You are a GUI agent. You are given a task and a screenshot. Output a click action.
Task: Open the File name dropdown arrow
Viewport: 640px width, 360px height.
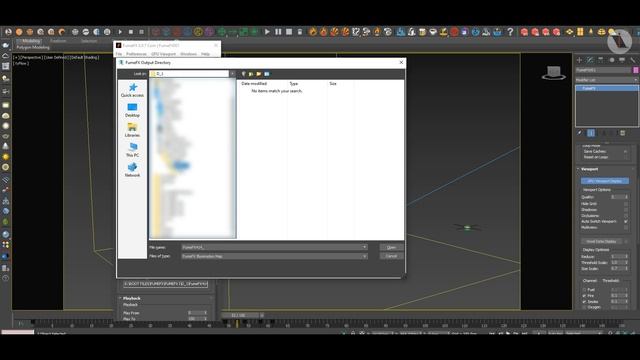[364, 247]
